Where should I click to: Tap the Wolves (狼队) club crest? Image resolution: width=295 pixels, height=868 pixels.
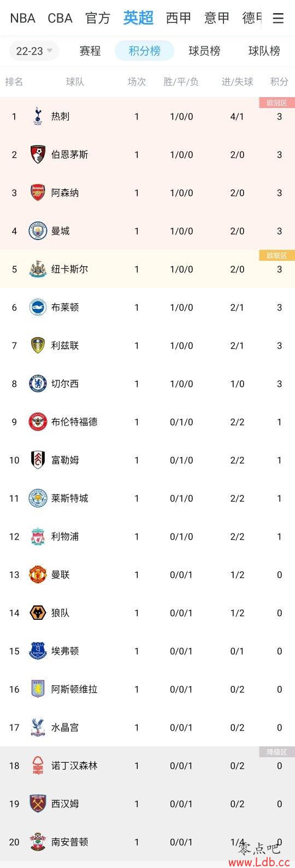coord(38,613)
